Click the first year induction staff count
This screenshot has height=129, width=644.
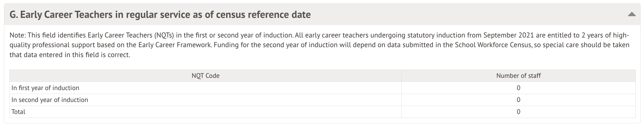(x=518, y=88)
